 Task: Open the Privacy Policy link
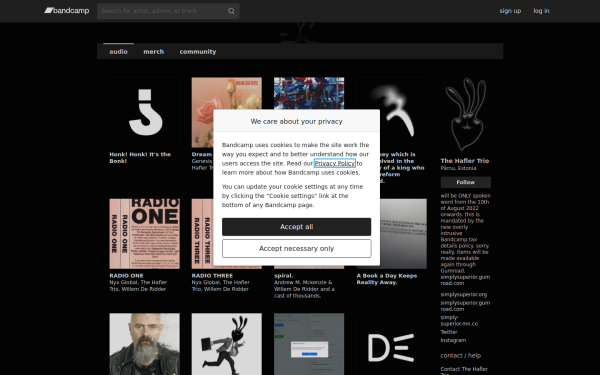[334, 163]
